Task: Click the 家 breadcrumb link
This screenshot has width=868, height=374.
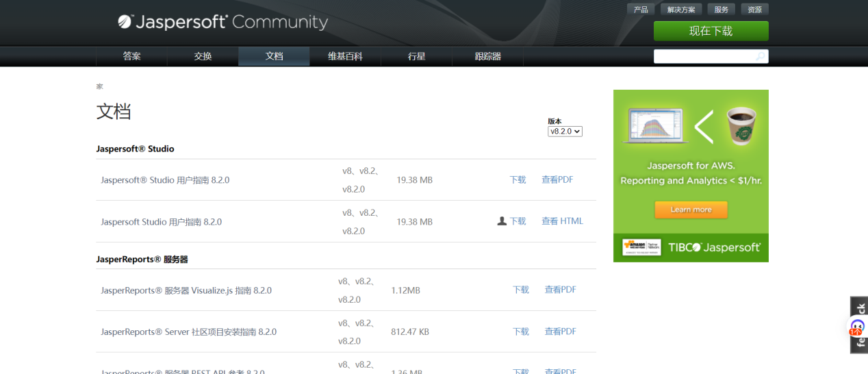Action: pos(99,86)
